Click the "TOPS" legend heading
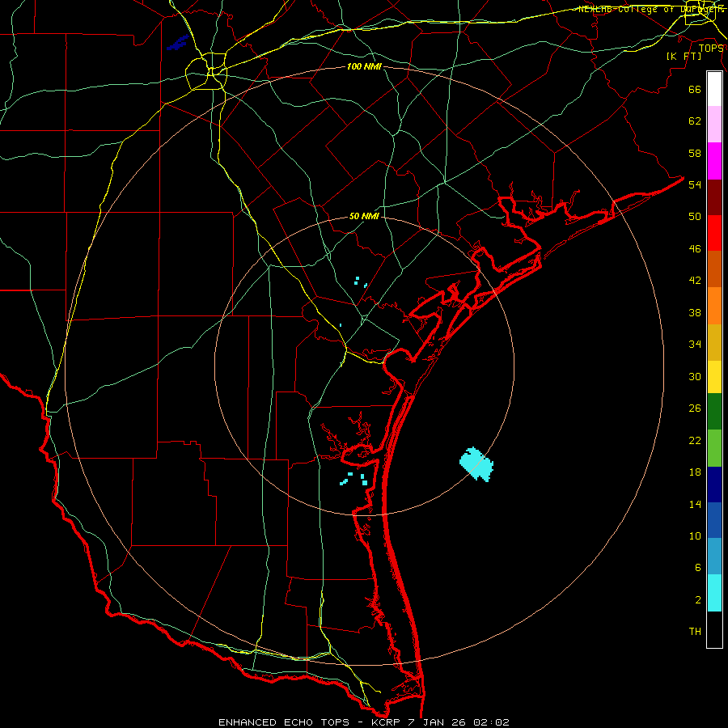The height and width of the screenshot is (728, 728). [711, 49]
